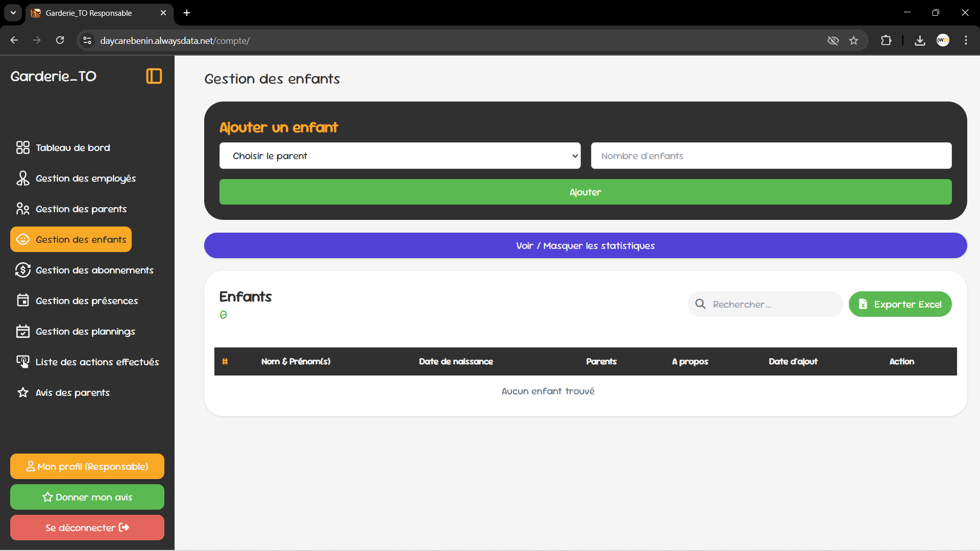Click the Gestion des présences calendar icon
Screen dimensions: 980x551
(22, 300)
